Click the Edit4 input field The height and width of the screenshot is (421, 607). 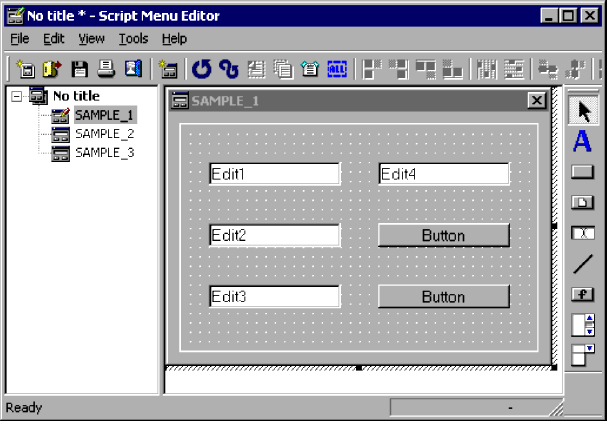(x=444, y=174)
